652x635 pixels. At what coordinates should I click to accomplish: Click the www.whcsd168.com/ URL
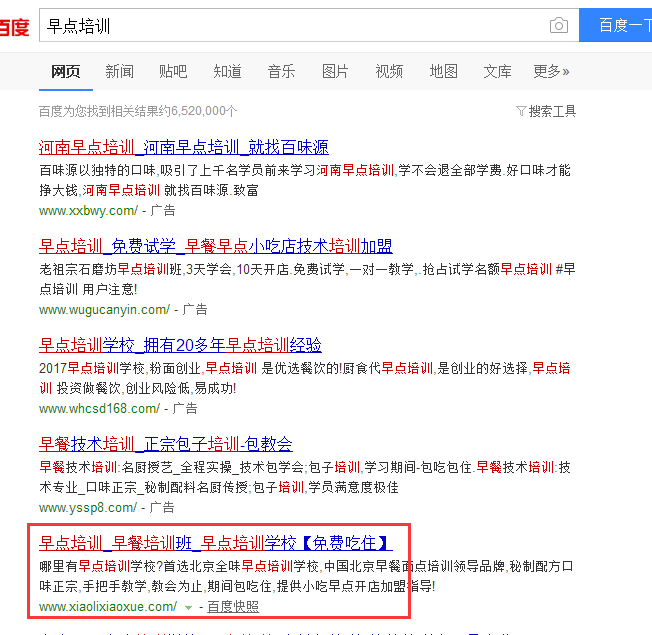(x=99, y=409)
